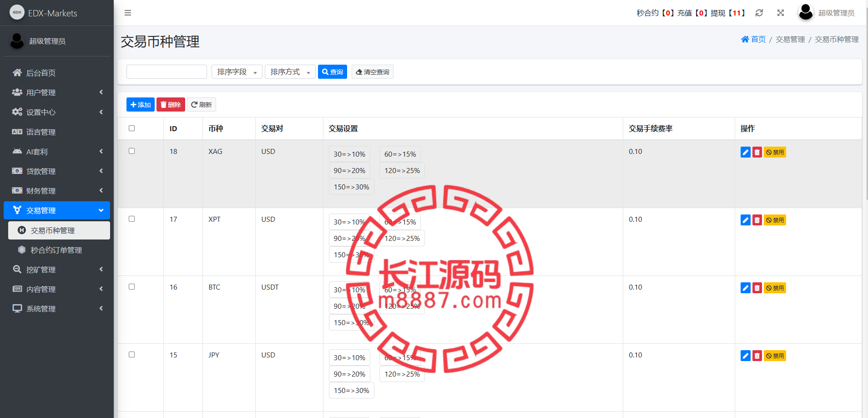The width and height of the screenshot is (868, 418).
Task: Expand the 贷款管理 sidebar menu arrow
Action: point(101,171)
